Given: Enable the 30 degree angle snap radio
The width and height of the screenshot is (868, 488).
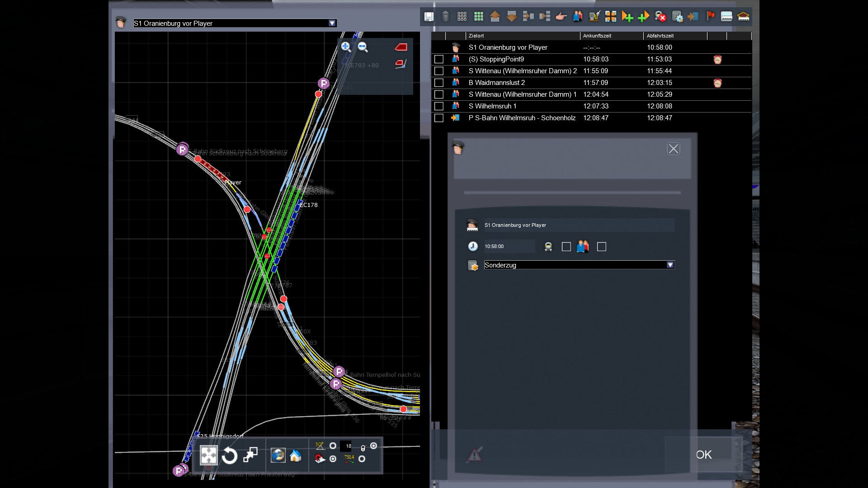Looking at the screenshot, I should pos(333,446).
